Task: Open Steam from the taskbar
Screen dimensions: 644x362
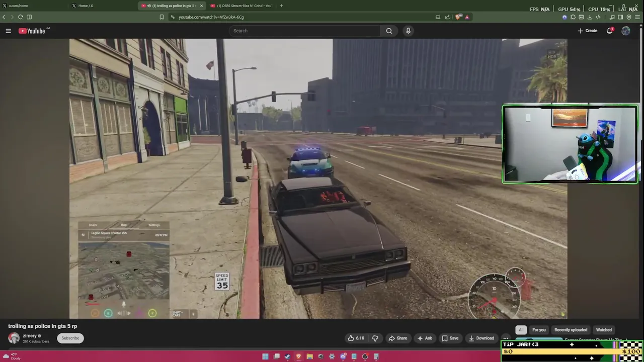Action: (287, 356)
